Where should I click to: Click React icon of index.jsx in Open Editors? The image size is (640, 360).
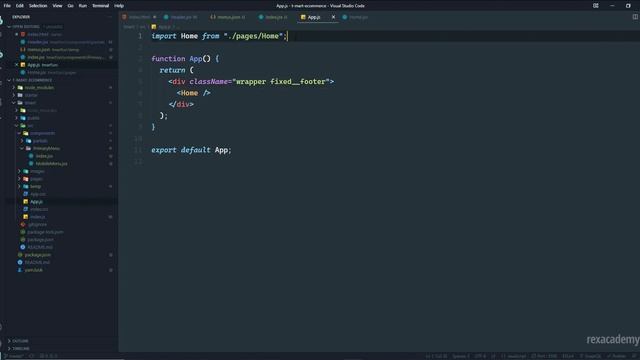[x=23, y=57]
